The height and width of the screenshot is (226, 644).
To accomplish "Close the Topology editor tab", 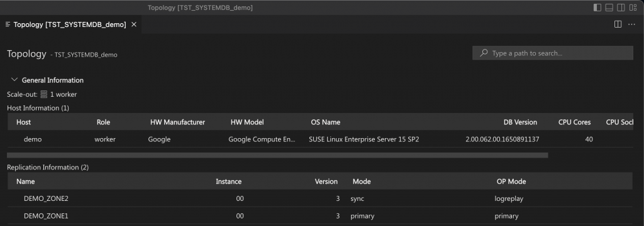I will point(134,24).
